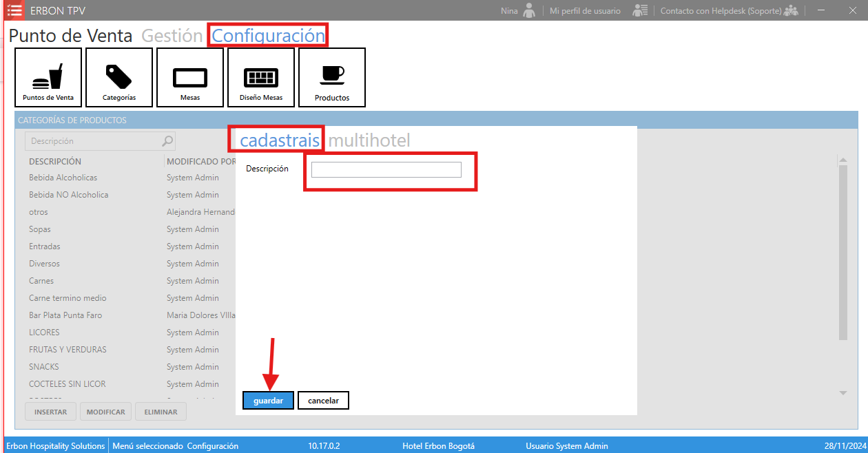Image resolution: width=868 pixels, height=453 pixels.
Task: Select the Configuración tab
Action: tap(268, 36)
